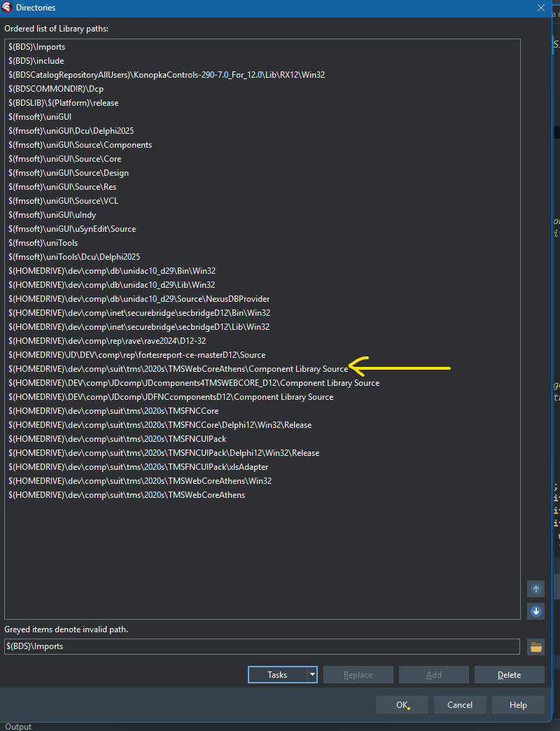Click the move down arrow icon
This screenshot has width=560, height=731.
coord(535,611)
